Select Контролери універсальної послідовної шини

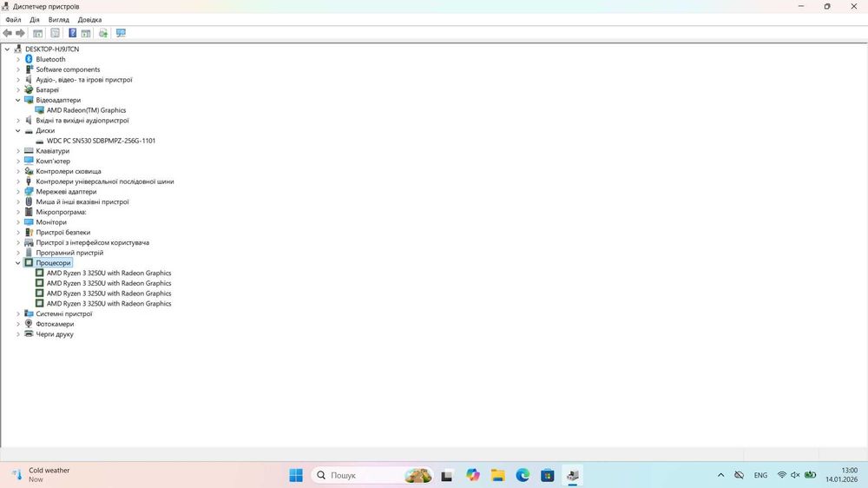pos(105,181)
